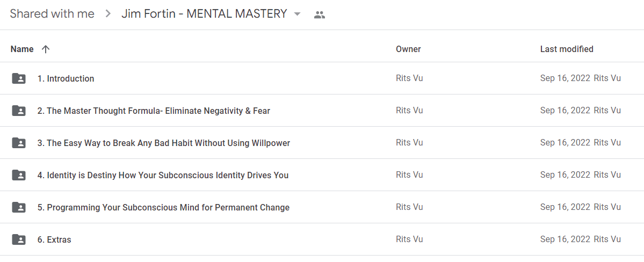Sort files by the Name column header
This screenshot has width=644, height=262.
tap(22, 49)
